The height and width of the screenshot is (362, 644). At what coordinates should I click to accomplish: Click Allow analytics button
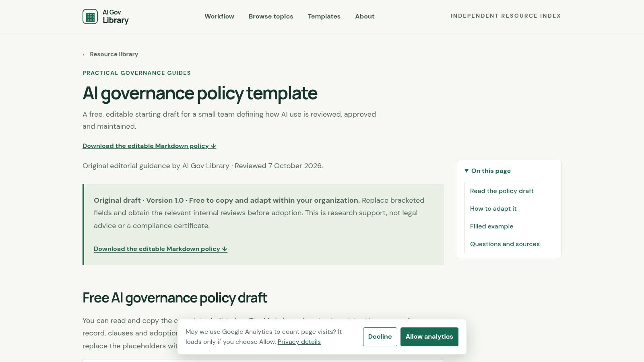click(x=429, y=337)
